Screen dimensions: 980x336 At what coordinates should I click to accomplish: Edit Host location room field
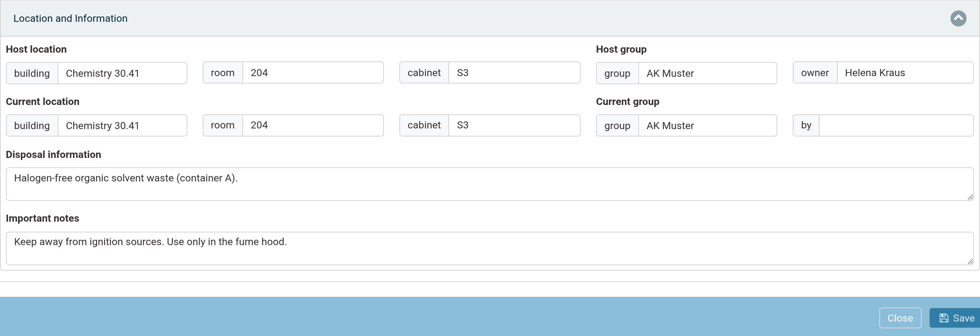pyautogui.click(x=313, y=72)
